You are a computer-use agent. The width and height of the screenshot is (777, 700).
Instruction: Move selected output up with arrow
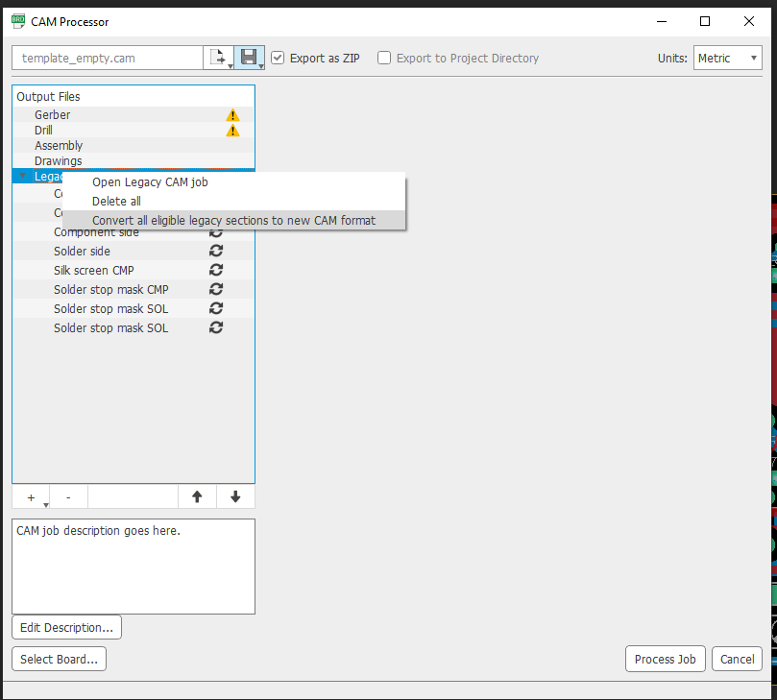(x=197, y=496)
